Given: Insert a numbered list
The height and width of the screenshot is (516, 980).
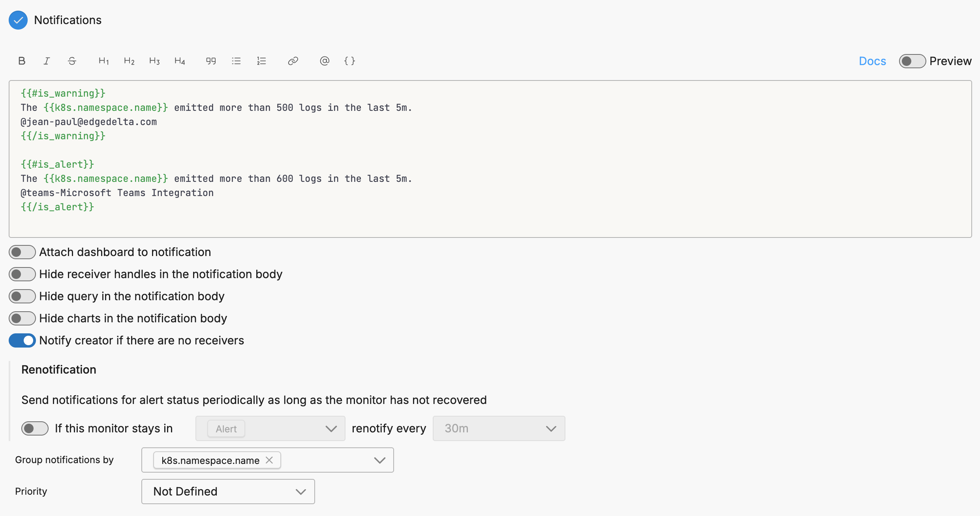Looking at the screenshot, I should 261,61.
